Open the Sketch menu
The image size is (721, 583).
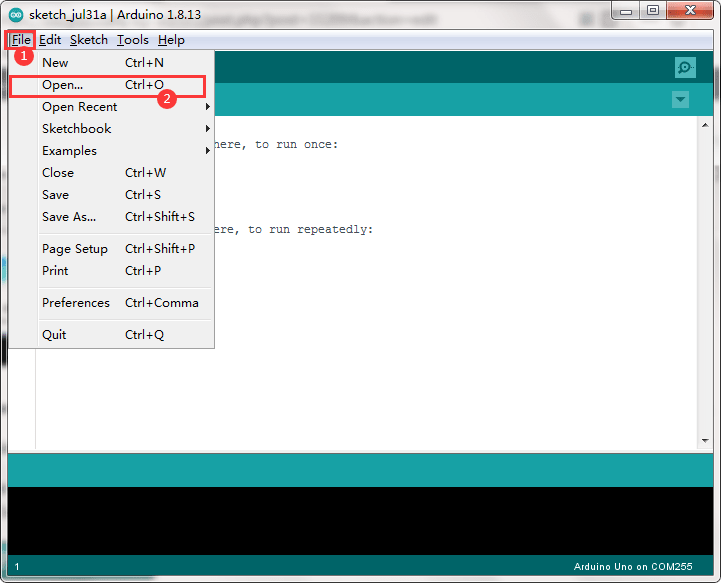pos(89,40)
